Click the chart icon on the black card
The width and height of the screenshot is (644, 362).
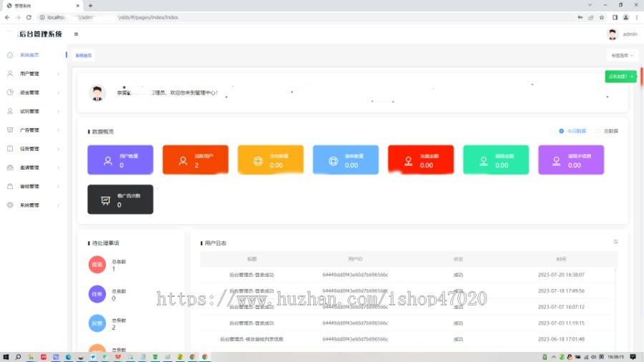click(x=106, y=200)
